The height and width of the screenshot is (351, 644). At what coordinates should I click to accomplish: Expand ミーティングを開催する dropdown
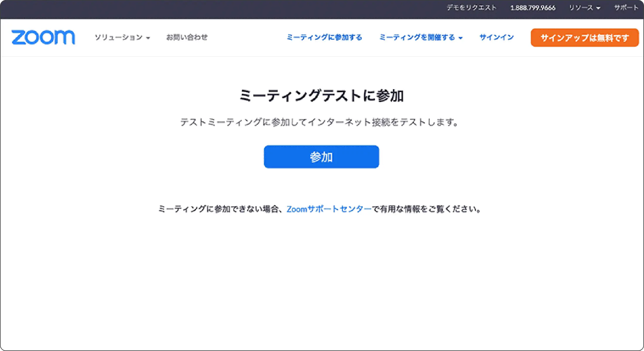[421, 37]
